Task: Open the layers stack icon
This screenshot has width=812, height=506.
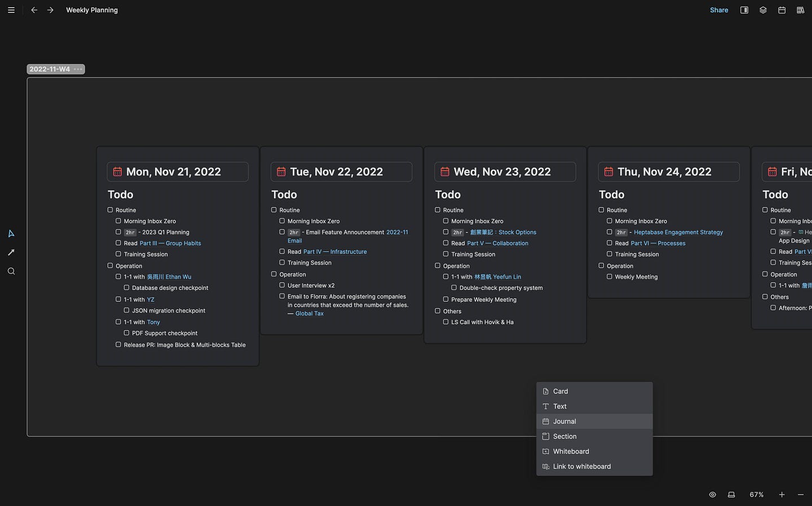Action: 763,10
